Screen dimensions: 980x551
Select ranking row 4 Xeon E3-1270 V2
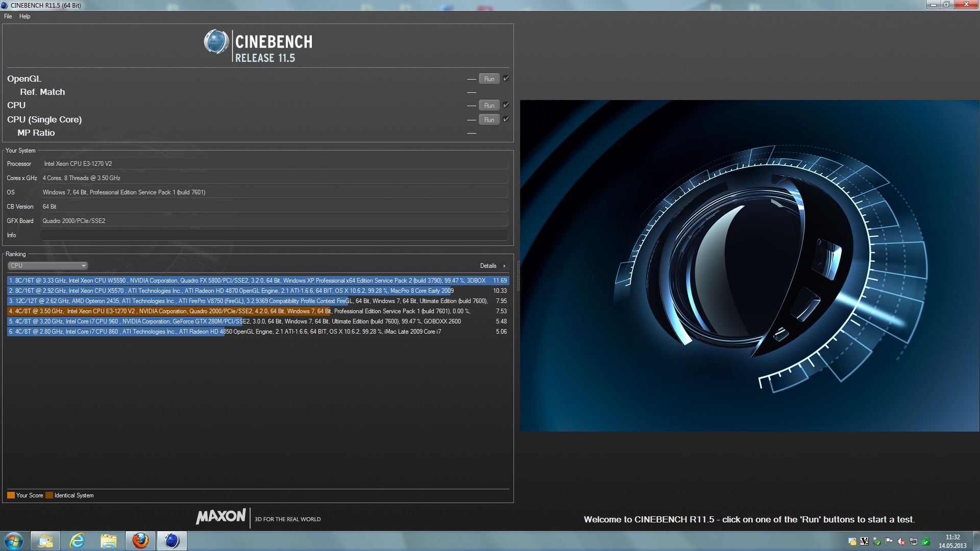click(258, 311)
